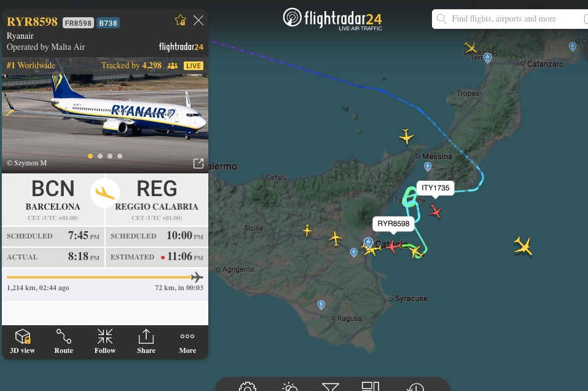The width and height of the screenshot is (588, 391).
Task: Open the settings gear on bottom toolbar
Action: point(248,387)
